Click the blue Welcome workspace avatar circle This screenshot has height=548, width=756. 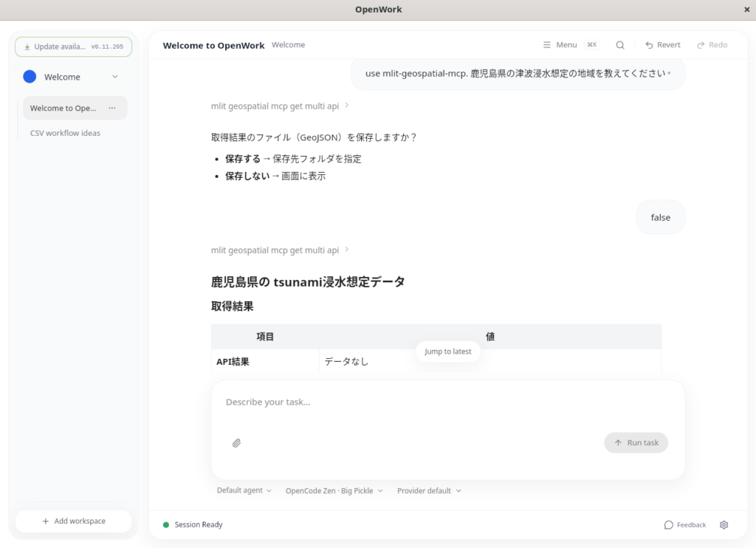click(x=30, y=77)
